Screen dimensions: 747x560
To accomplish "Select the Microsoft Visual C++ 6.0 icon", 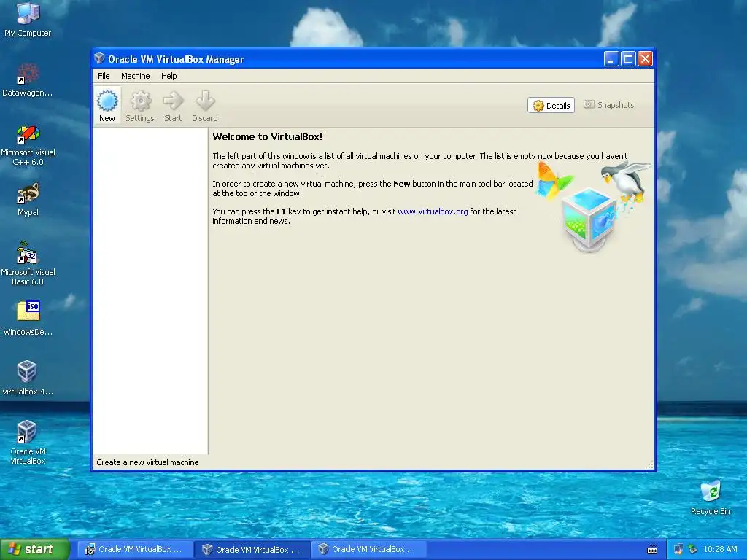I will (x=28, y=145).
